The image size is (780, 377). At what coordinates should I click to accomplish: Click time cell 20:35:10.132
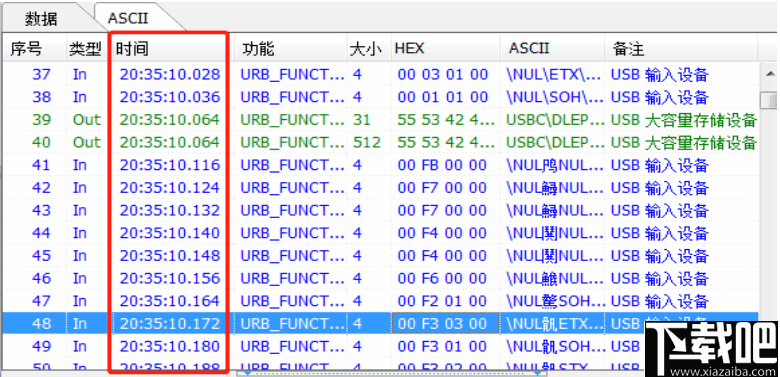[170, 210]
